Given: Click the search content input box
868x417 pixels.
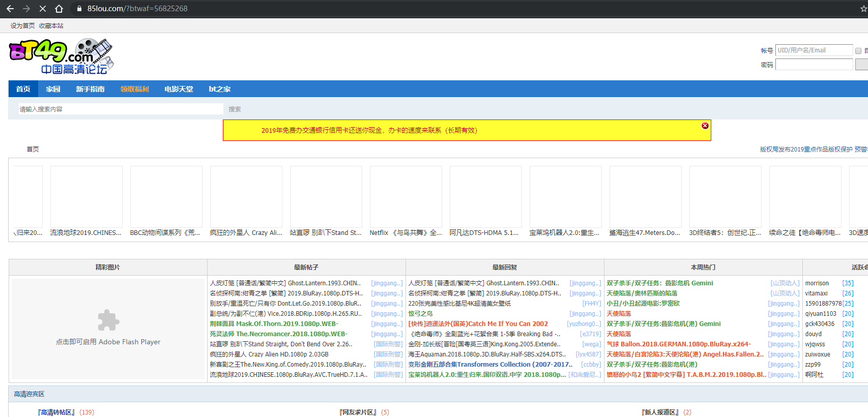Looking at the screenshot, I should tap(121, 109).
